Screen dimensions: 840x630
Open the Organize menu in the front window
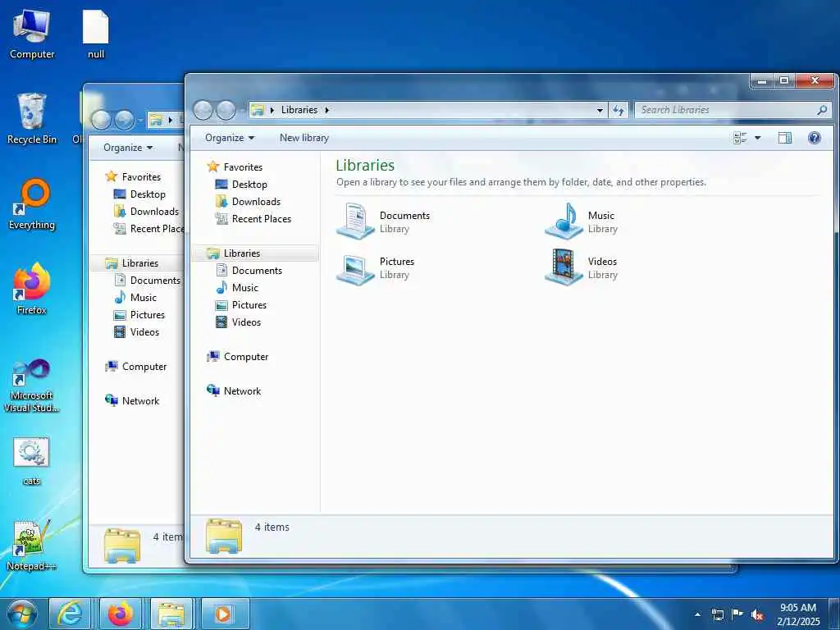(x=230, y=138)
